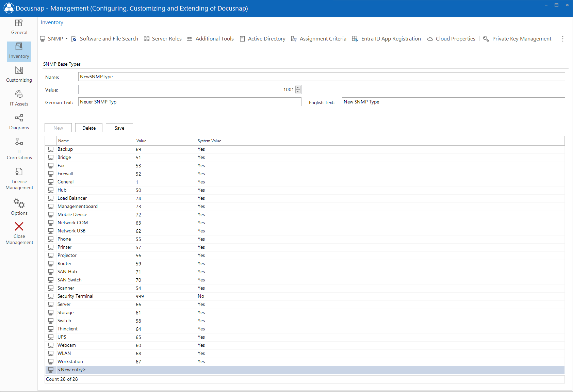Screen dimensions: 573x392
Task: Open the Options gear icon
Action: 19,203
